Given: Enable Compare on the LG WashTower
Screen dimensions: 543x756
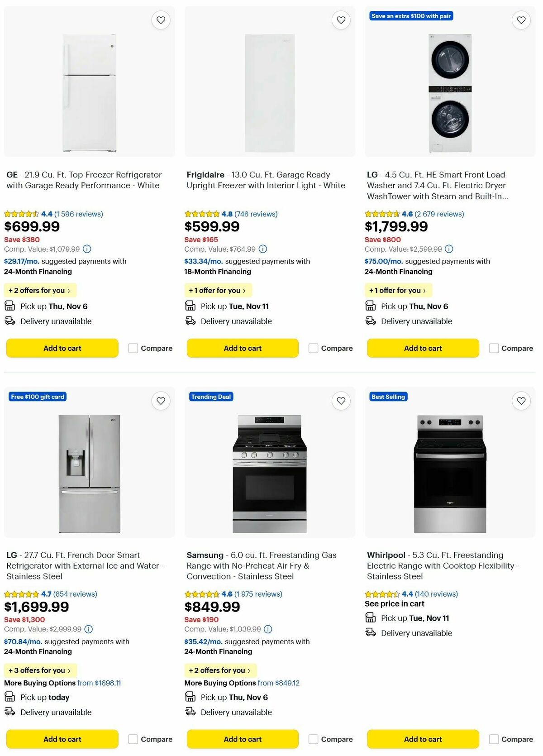Looking at the screenshot, I should tap(493, 348).
